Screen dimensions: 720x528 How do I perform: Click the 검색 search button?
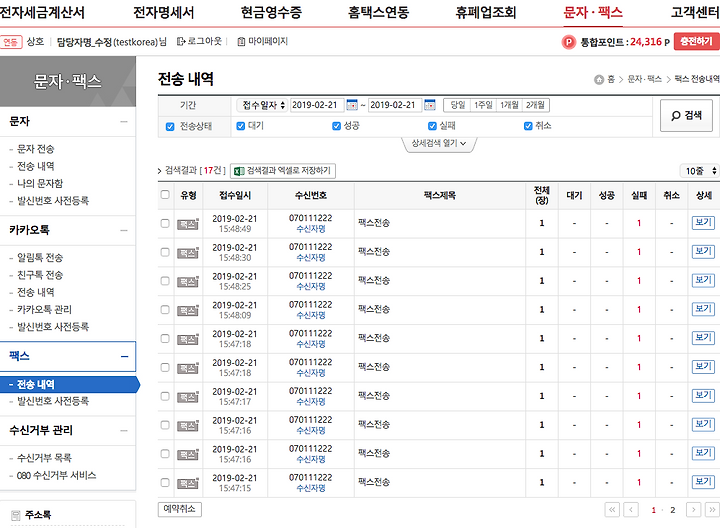click(x=686, y=115)
